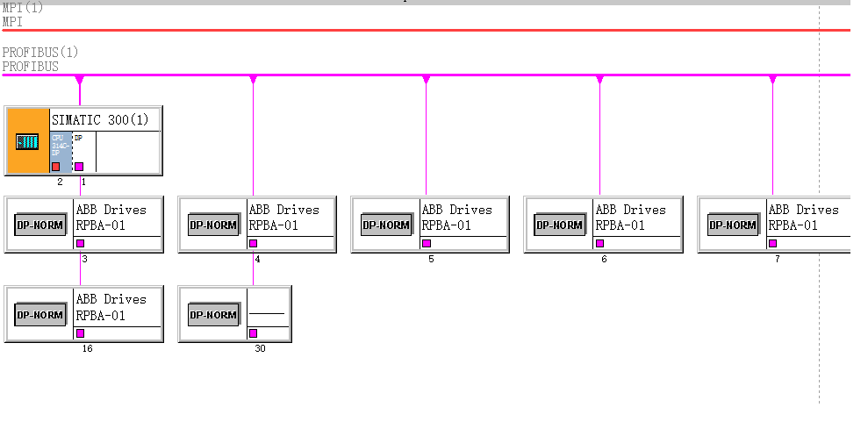Click the magenta DP interface square in station
Screen dimensions: 868x443
click(x=79, y=166)
